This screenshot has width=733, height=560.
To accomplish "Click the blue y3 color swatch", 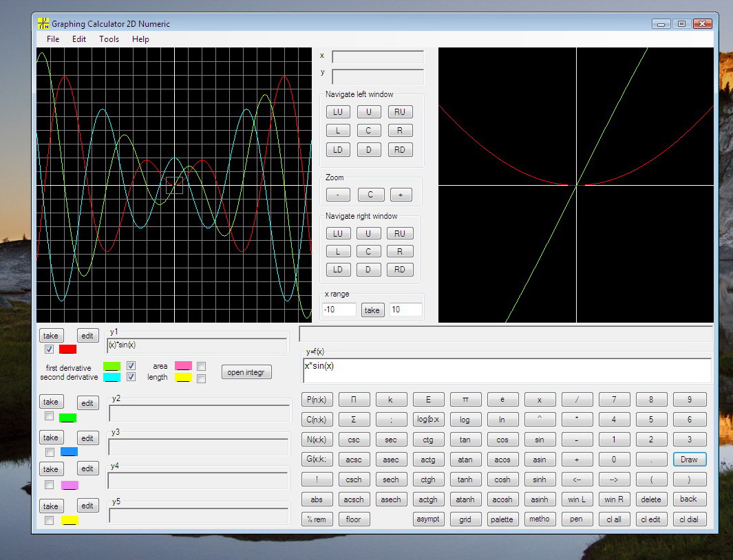I will [70, 451].
